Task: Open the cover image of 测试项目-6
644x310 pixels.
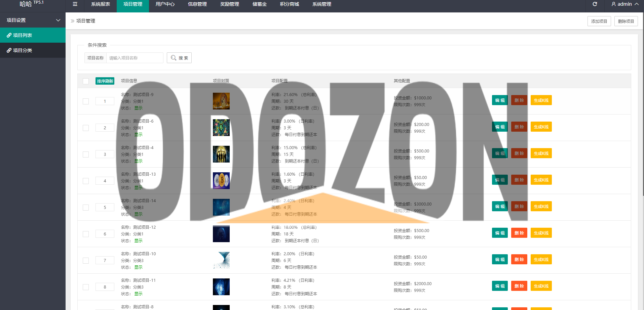Action: (x=221, y=128)
